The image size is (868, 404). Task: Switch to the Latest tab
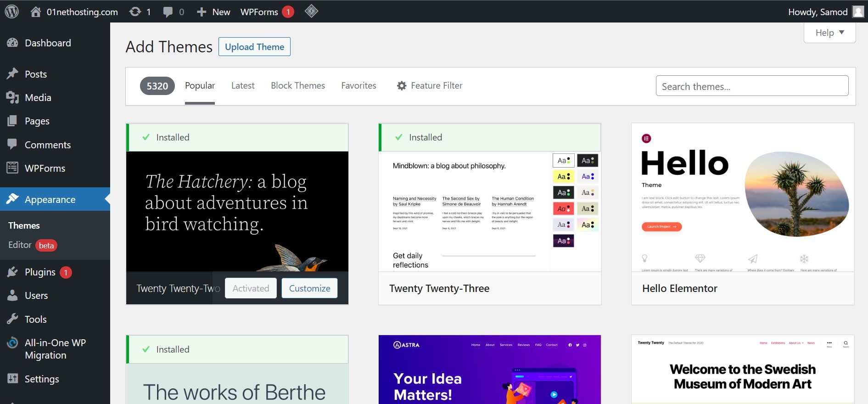click(243, 85)
